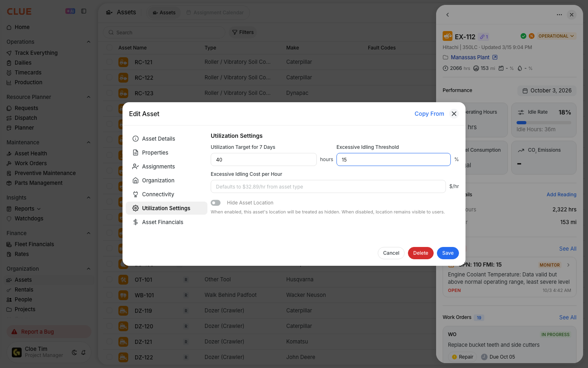Viewport: 588px width, 368px height.
Task: Click the Copy From link
Action: point(429,114)
